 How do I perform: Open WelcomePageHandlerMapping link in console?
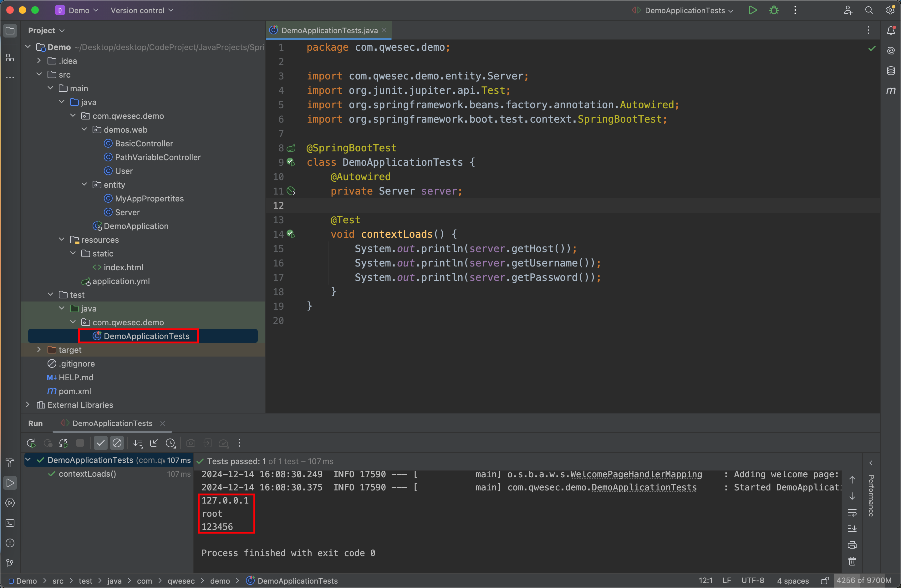coord(636,474)
